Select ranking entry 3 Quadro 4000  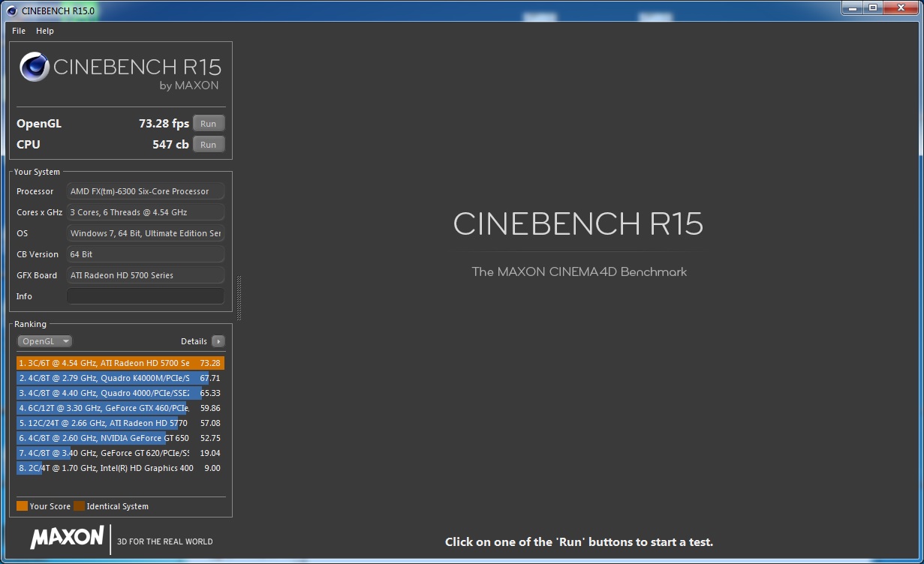point(120,393)
